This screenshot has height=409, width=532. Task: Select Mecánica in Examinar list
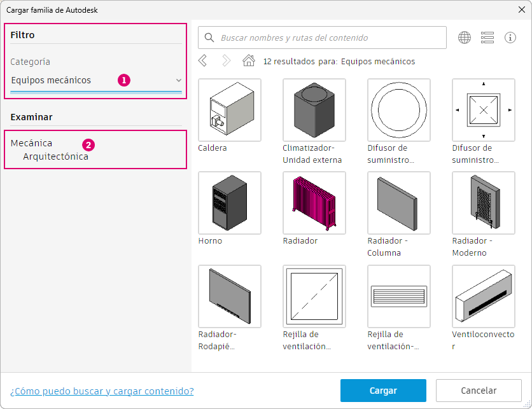click(32, 143)
